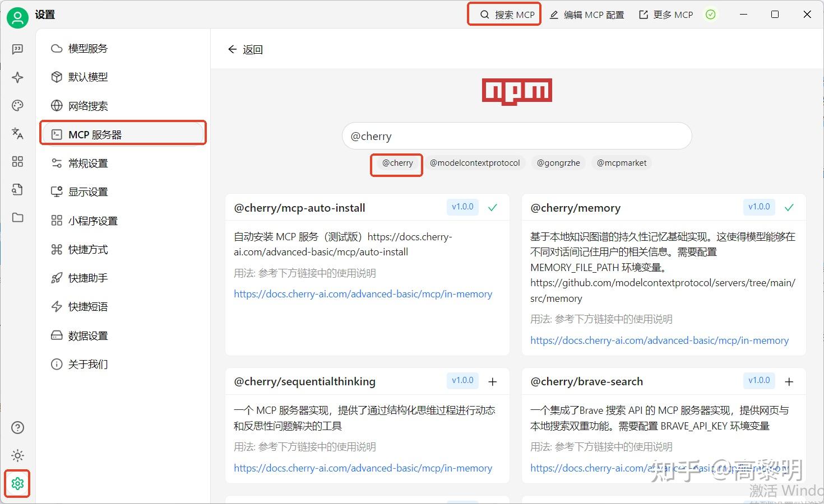Deactivate @cherry/mcp-auto-install via its checkmark
Screen dimensions: 824x504
click(x=493, y=207)
